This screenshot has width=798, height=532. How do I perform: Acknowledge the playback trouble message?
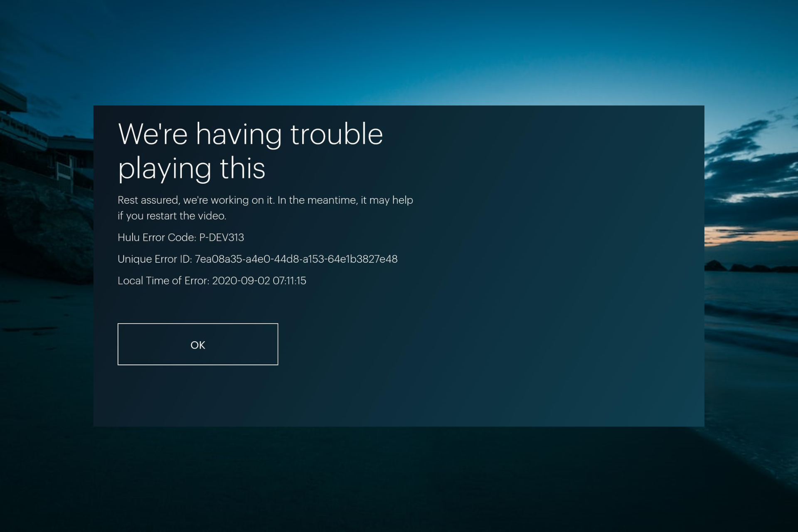198,344
